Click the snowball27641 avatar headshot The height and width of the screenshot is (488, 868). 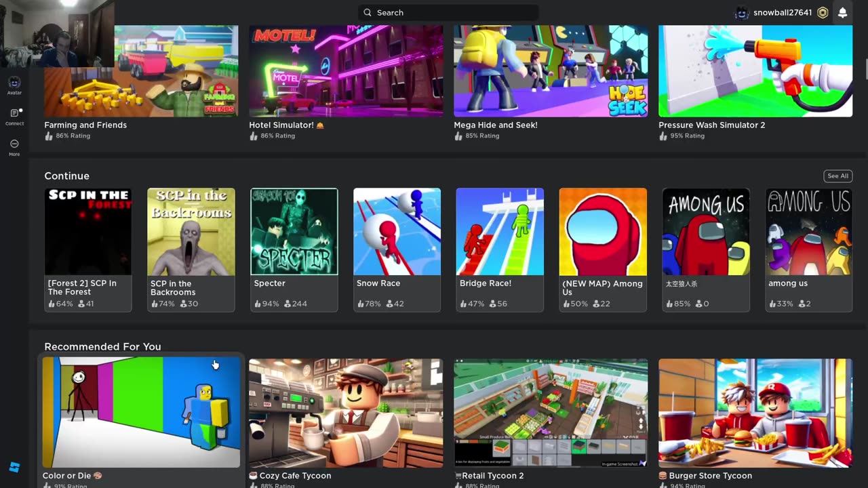coord(742,12)
